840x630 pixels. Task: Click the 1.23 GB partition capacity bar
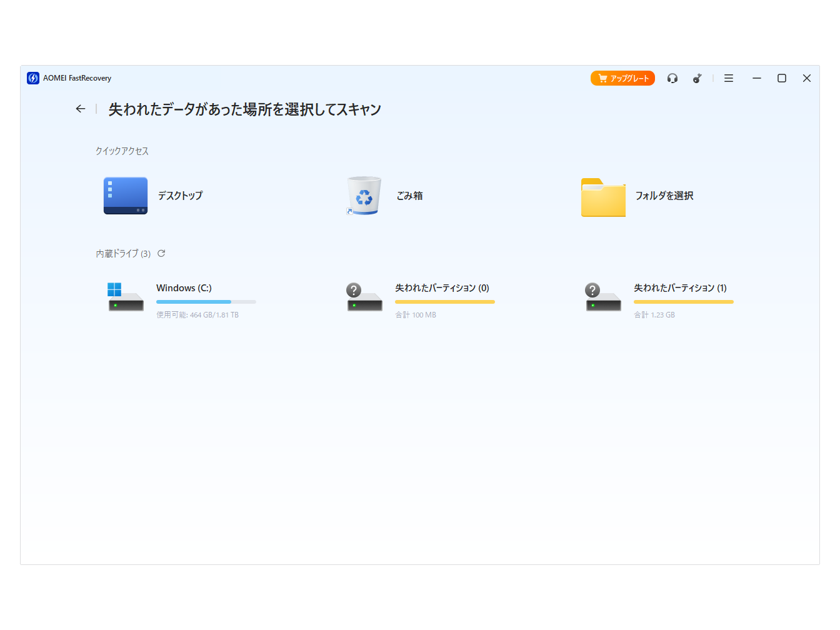(684, 302)
